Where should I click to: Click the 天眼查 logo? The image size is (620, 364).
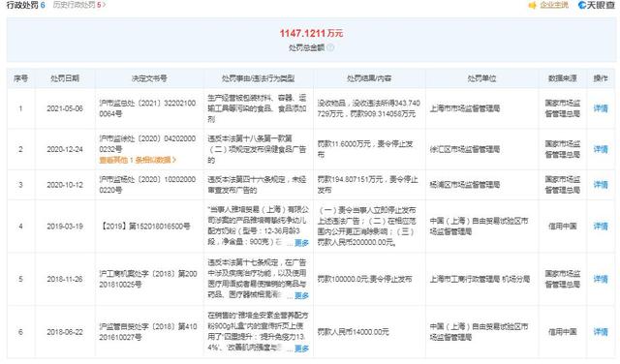pyautogui.click(x=596, y=5)
